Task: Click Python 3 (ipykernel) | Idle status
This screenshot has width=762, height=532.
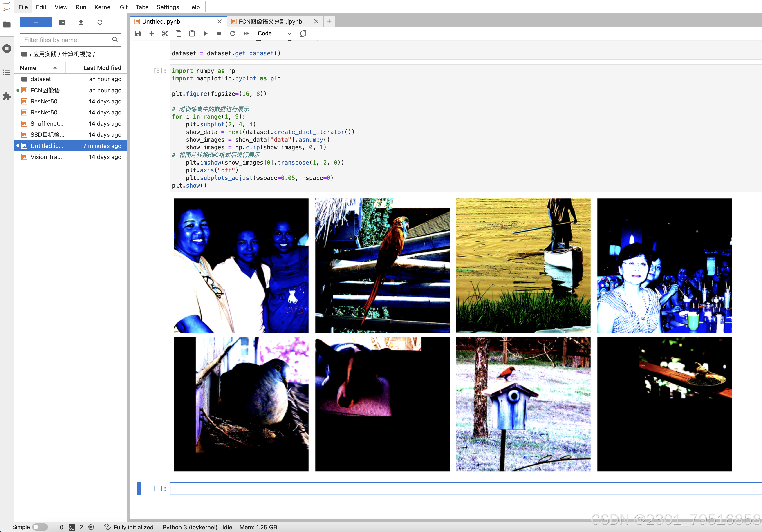Action: pyautogui.click(x=197, y=527)
